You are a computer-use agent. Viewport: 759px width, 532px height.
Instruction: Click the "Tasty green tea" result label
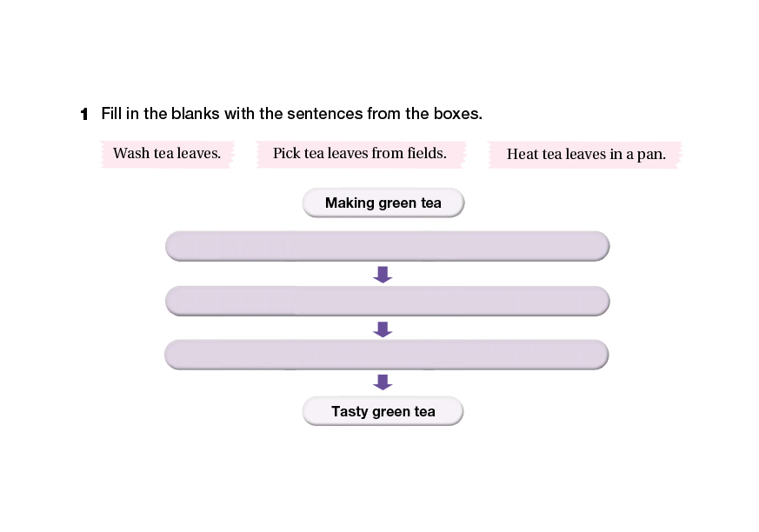pyautogui.click(x=383, y=411)
